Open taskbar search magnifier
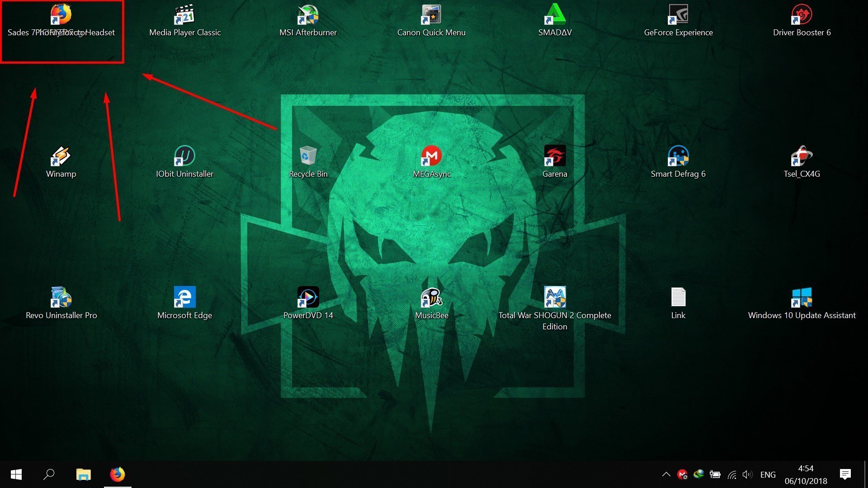Image resolution: width=868 pixels, height=488 pixels. tap(49, 474)
